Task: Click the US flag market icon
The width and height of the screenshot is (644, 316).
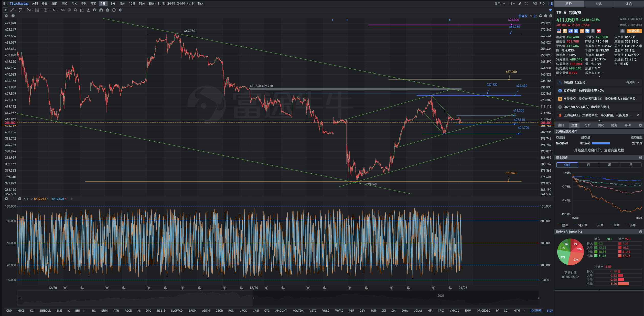Action: pos(559,31)
